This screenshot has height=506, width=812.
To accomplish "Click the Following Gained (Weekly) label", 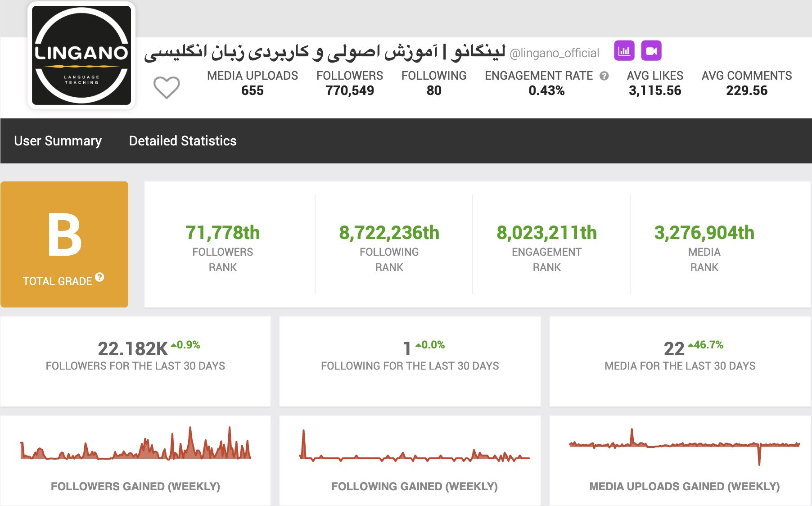I will click(415, 487).
